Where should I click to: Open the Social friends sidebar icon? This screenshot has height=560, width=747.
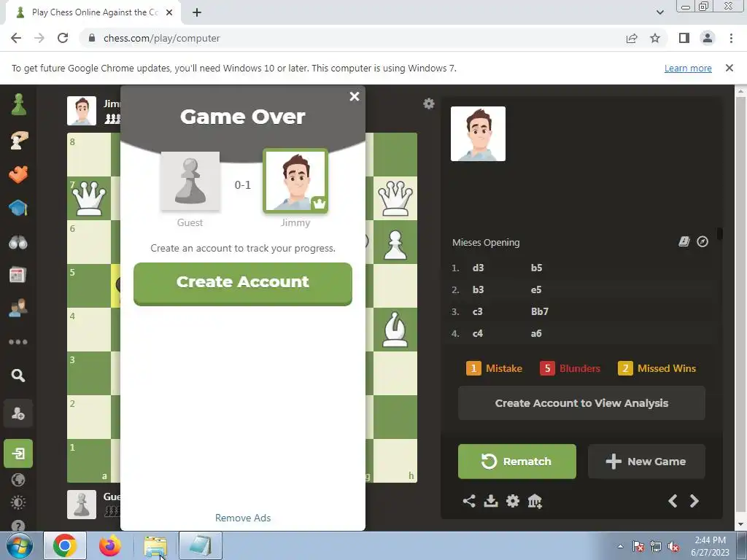(x=18, y=308)
